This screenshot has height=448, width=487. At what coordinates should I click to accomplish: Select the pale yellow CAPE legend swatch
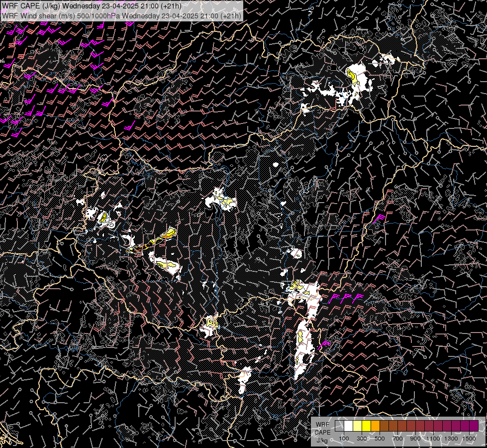(358, 426)
